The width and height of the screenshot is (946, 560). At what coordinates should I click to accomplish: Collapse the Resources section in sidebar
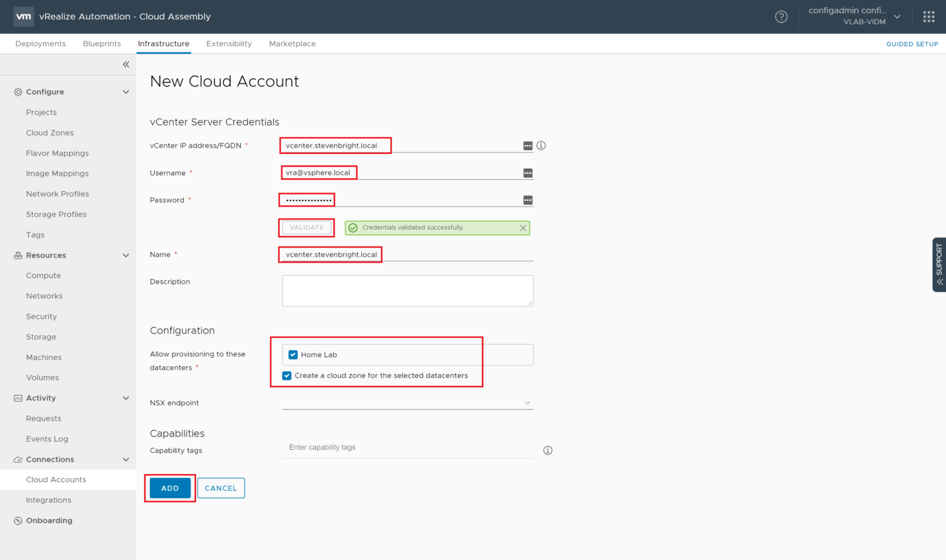point(126,255)
